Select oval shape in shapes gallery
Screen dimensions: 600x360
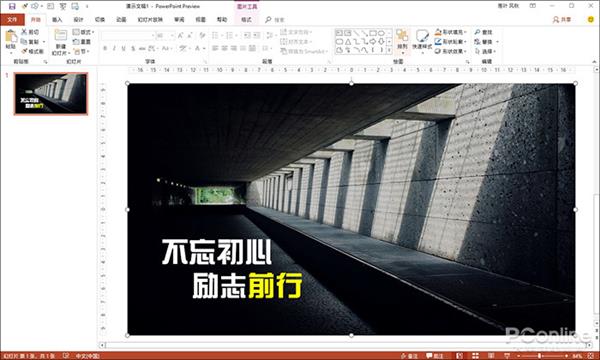click(x=382, y=33)
